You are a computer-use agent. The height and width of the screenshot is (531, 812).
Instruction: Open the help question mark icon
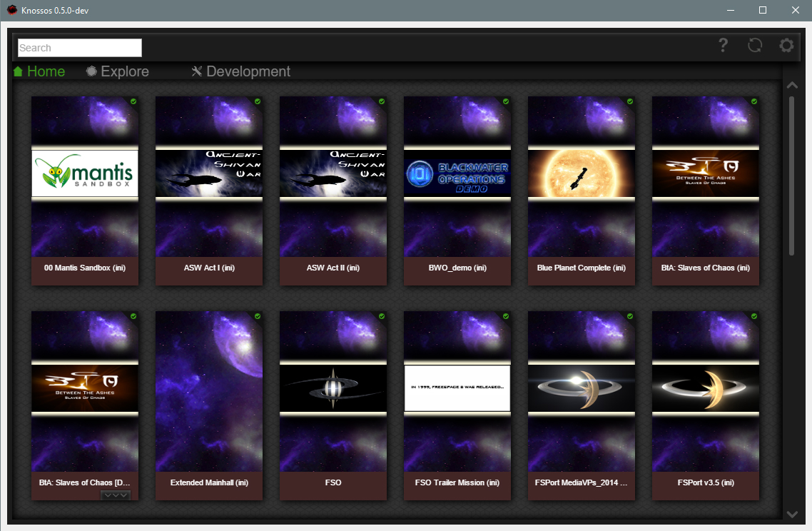coord(723,46)
